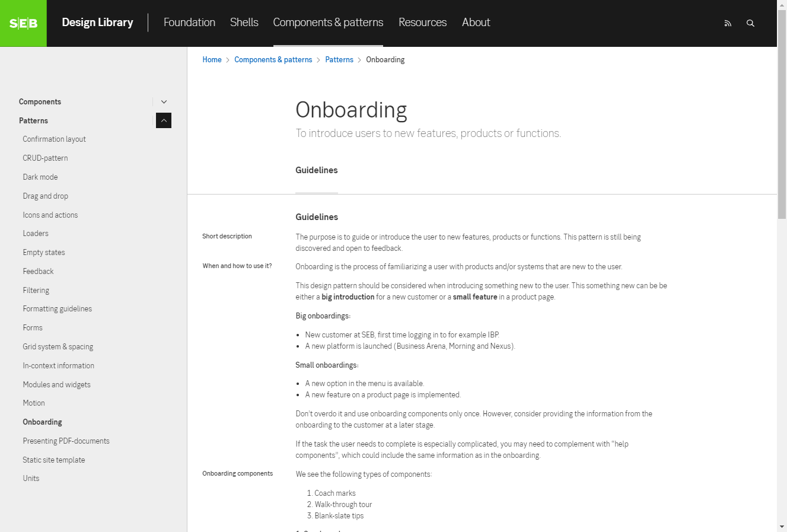Collapse the Patterns section

tap(164, 120)
